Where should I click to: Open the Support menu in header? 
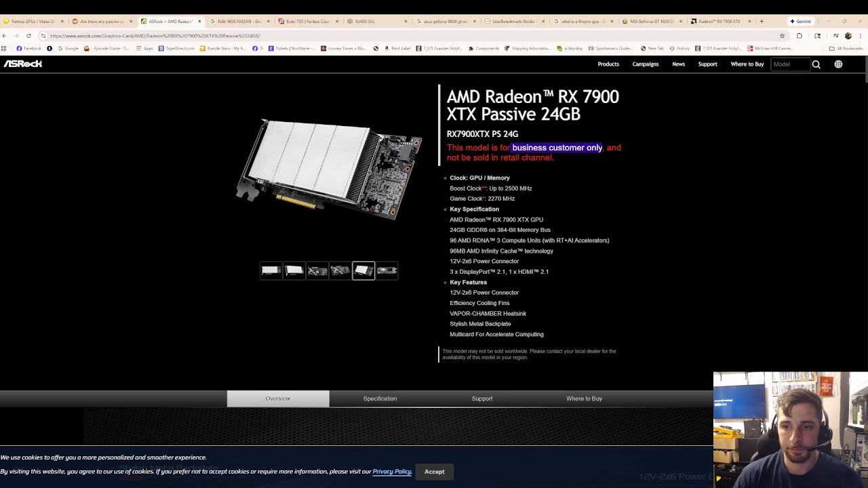pos(707,64)
